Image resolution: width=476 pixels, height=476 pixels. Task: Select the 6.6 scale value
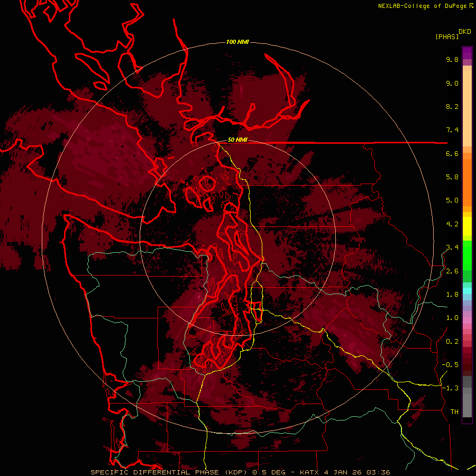point(452,153)
